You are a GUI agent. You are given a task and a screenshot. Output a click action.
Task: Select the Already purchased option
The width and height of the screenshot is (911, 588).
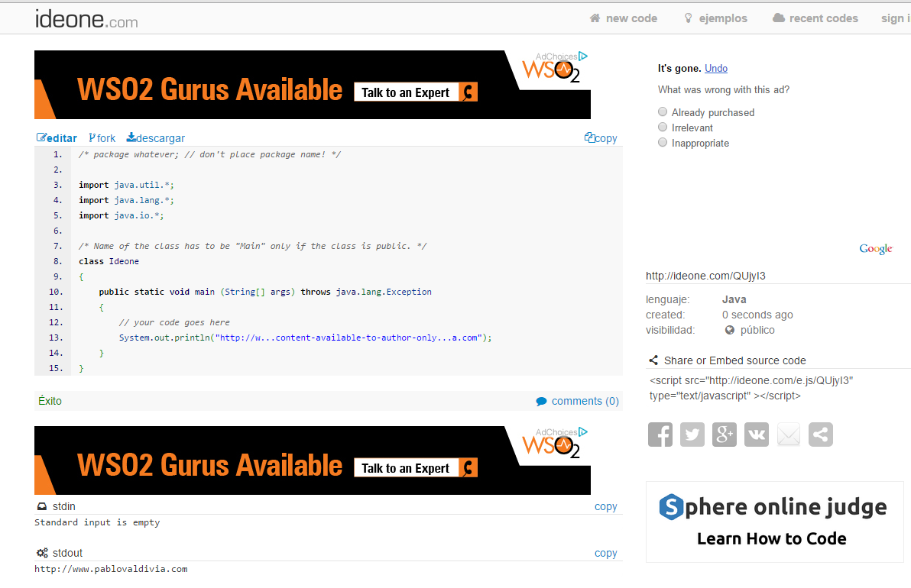663,111
